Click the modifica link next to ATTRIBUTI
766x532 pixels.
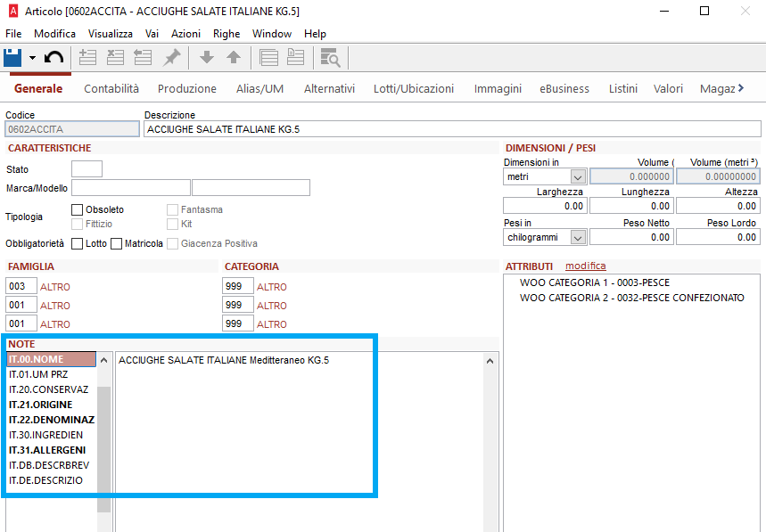(x=585, y=266)
